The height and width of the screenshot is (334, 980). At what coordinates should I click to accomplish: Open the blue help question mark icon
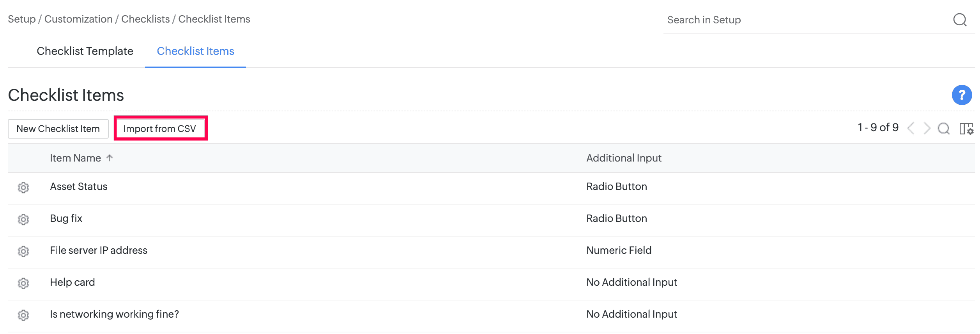click(x=962, y=95)
